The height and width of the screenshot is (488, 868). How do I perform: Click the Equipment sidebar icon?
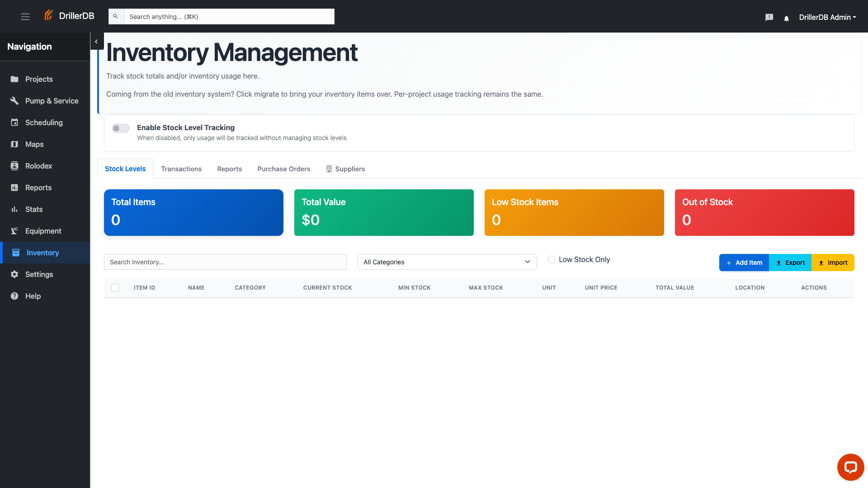[14, 231]
